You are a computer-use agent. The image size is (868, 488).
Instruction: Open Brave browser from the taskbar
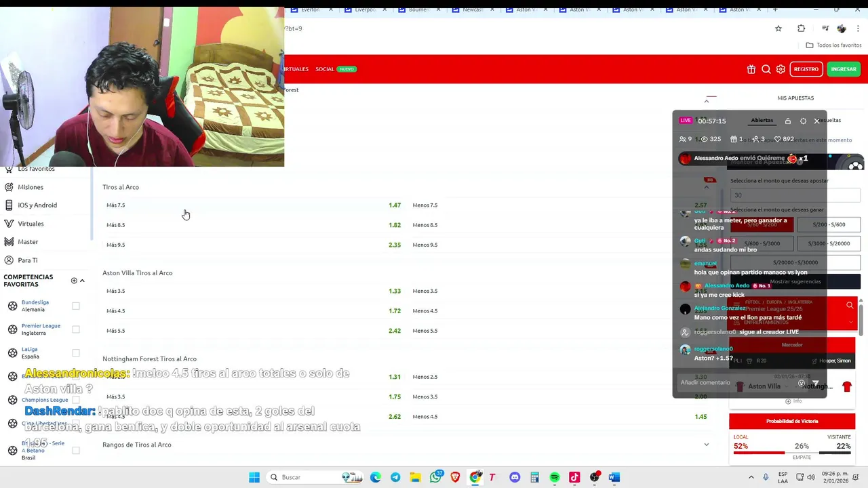pyautogui.click(x=455, y=477)
